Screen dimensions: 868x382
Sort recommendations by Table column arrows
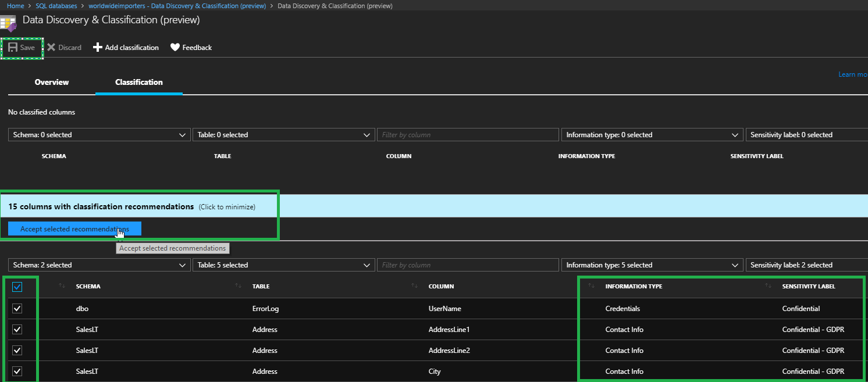pyautogui.click(x=237, y=285)
